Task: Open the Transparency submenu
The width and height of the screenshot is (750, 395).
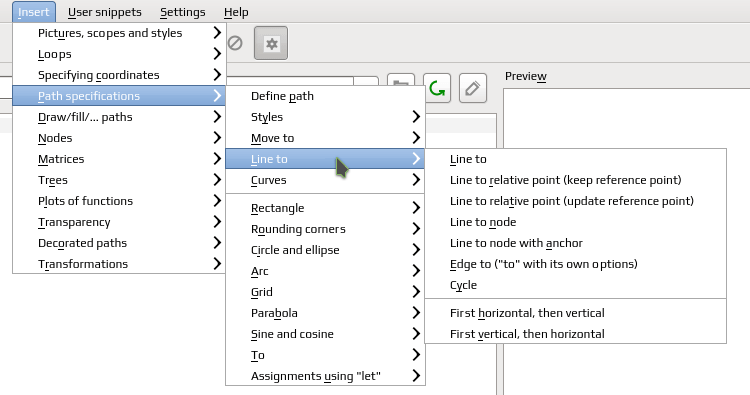Action: (119, 222)
